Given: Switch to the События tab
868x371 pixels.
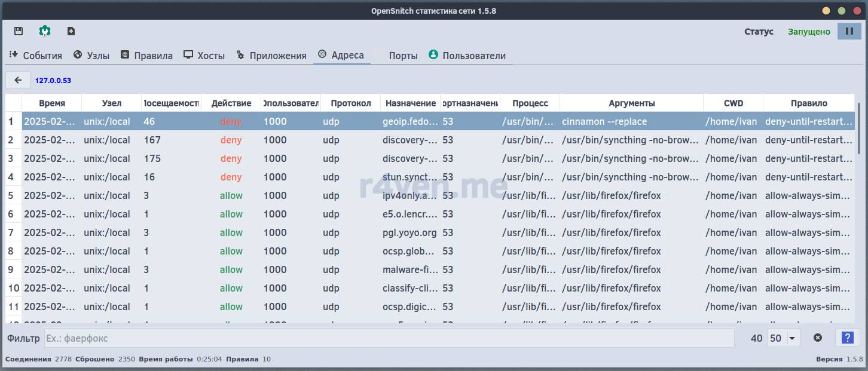Looking at the screenshot, I should point(36,56).
